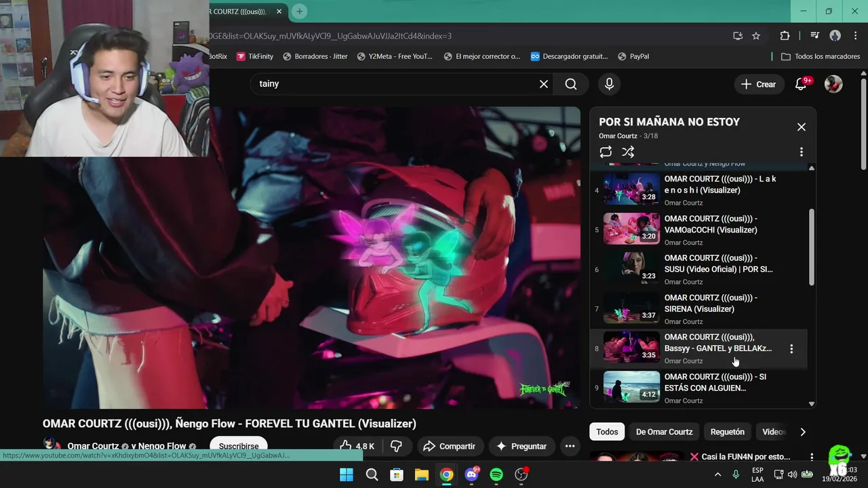This screenshot has width=868, height=488.
Task: Click the install app icon in address bar
Action: coord(738,36)
